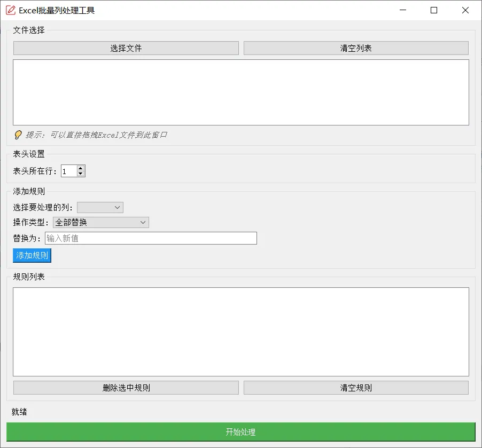Select the empty file list box
Viewport: 482px width, 448px height.
[241, 92]
